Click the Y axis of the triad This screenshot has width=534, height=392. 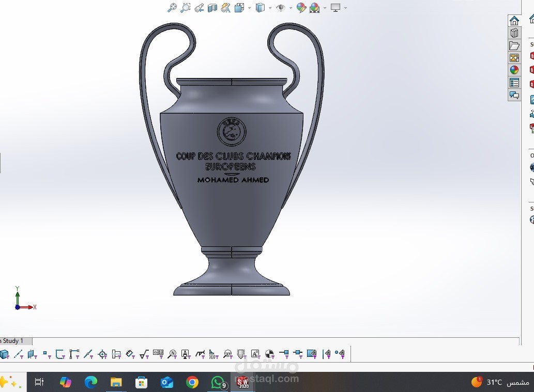pos(18,295)
